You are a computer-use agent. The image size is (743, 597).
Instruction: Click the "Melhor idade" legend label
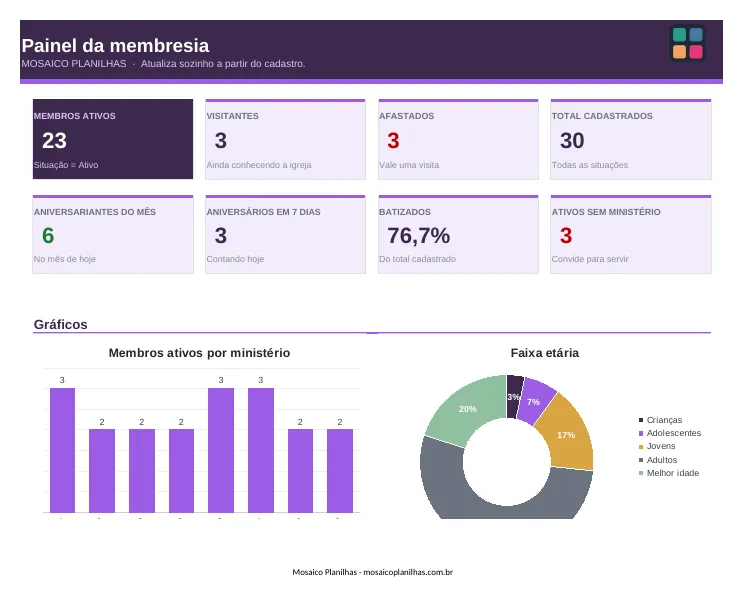click(x=673, y=473)
